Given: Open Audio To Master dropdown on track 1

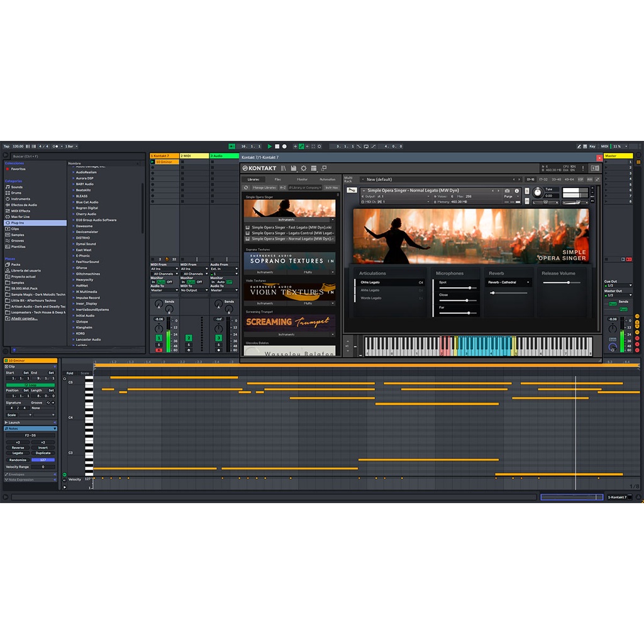Looking at the screenshot, I should (x=164, y=290).
